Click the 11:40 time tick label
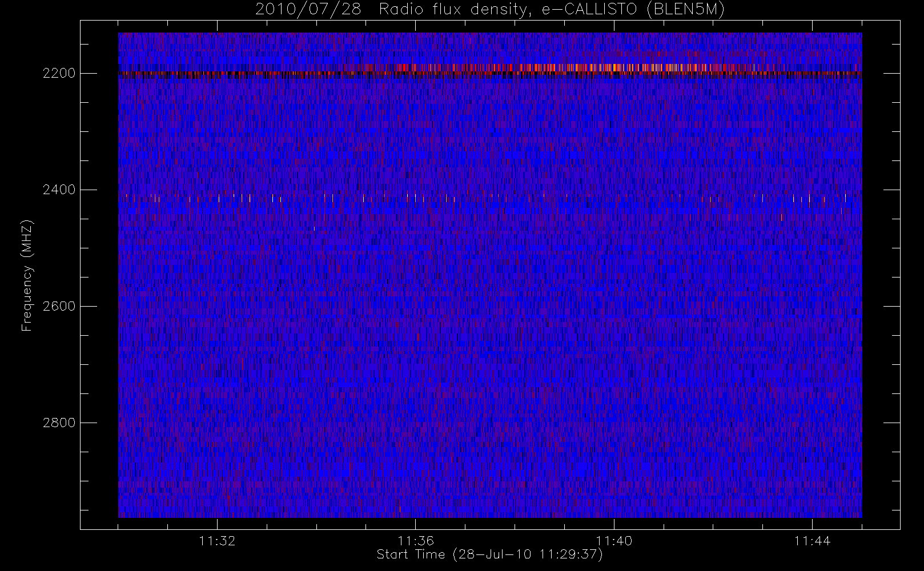 [614, 540]
